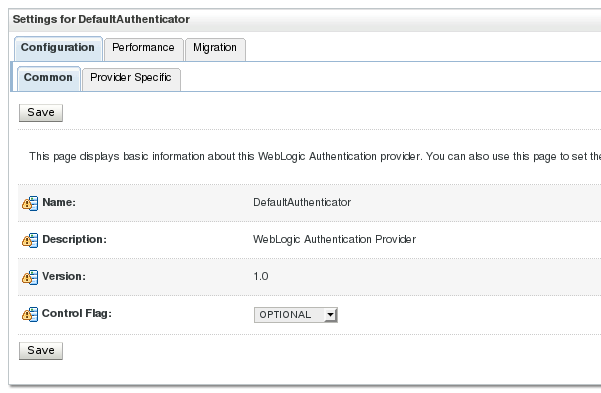The height and width of the screenshot is (393, 601).
Task: Click the top Save button
Action: (x=41, y=113)
